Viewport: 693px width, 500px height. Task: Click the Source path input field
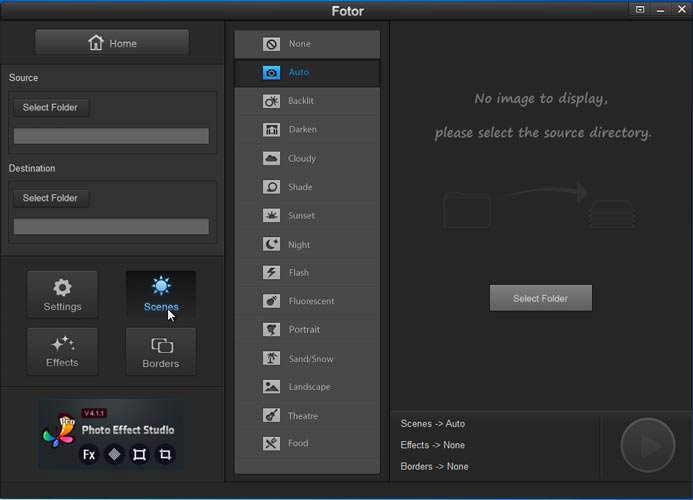pyautogui.click(x=111, y=136)
